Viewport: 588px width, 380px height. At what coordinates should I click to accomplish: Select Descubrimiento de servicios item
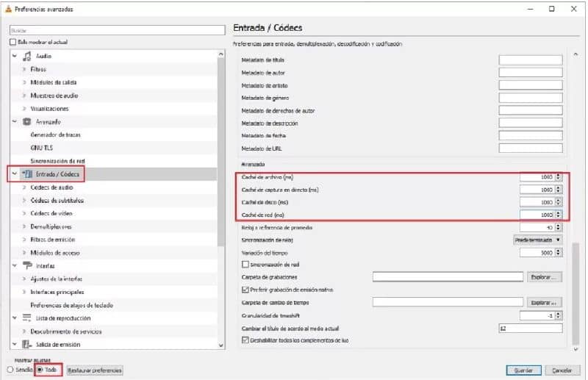click(66, 331)
